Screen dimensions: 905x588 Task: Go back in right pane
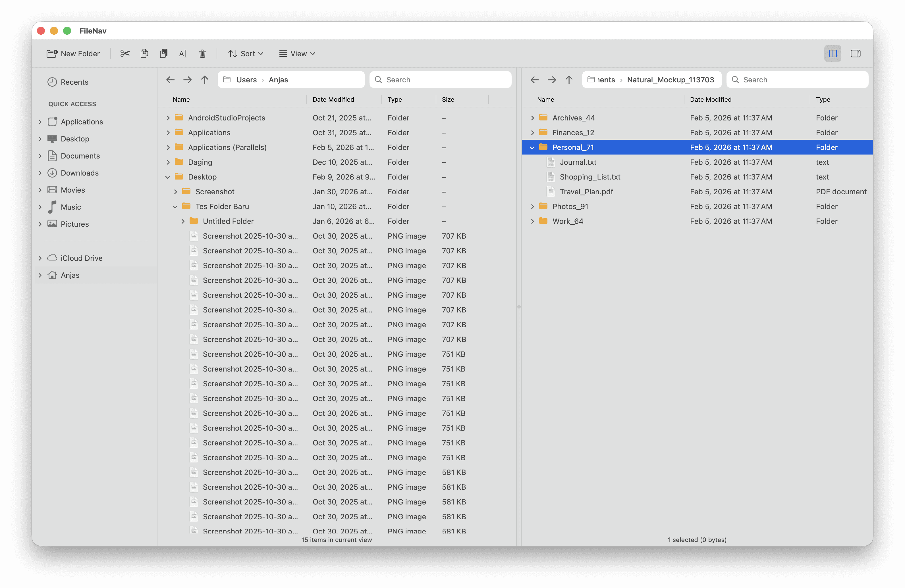535,80
